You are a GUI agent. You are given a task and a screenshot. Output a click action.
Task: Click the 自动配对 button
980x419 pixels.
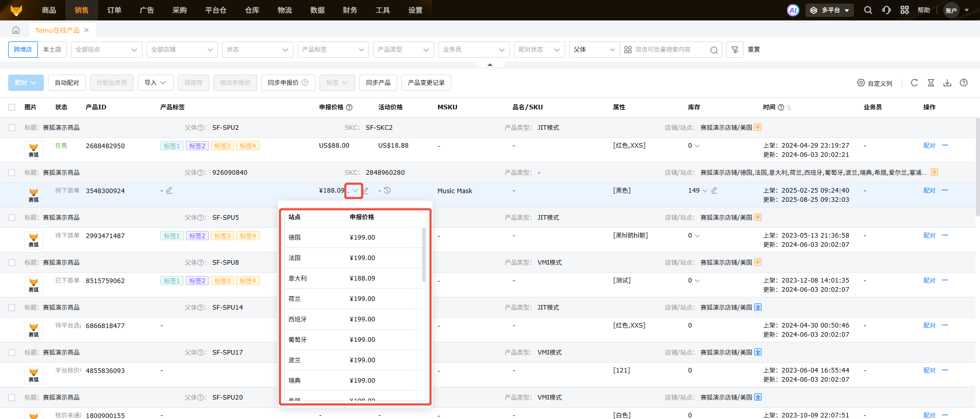click(x=67, y=83)
